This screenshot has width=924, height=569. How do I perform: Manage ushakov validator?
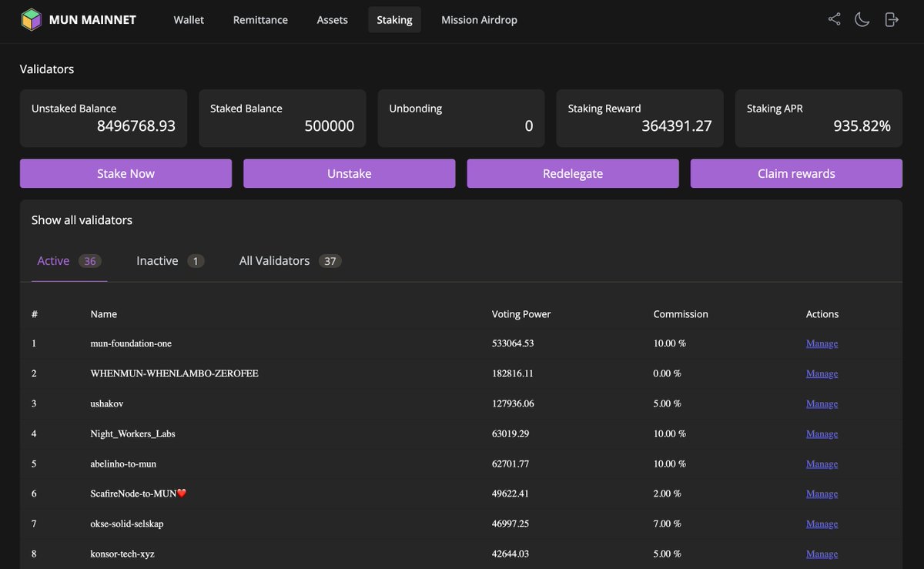822,403
